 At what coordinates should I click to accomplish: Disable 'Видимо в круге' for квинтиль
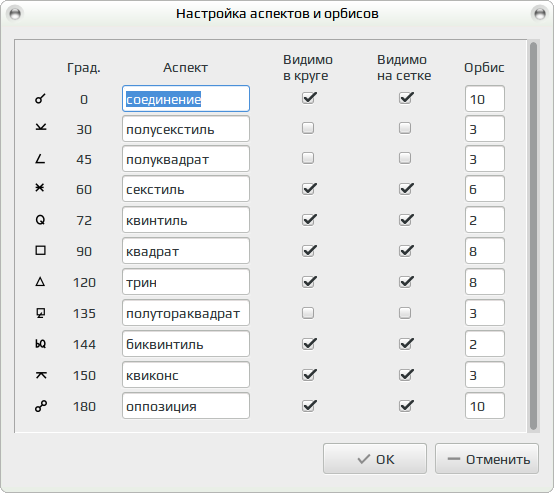tap(308, 220)
